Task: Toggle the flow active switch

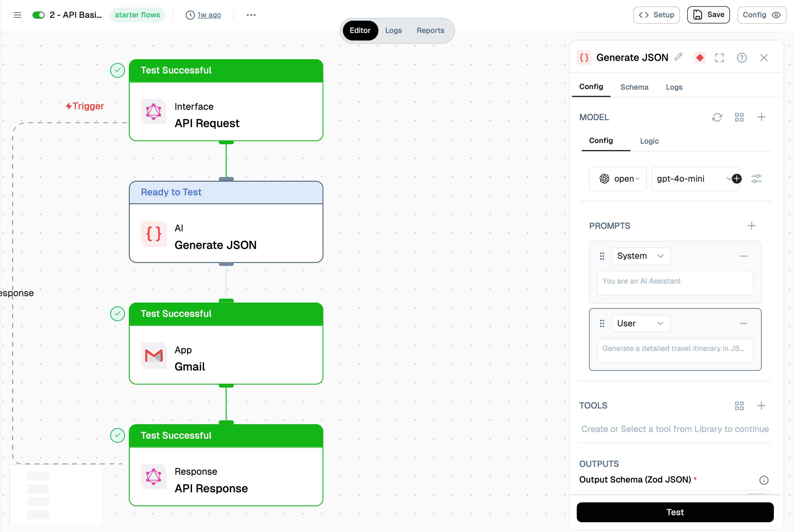Action: tap(38, 15)
